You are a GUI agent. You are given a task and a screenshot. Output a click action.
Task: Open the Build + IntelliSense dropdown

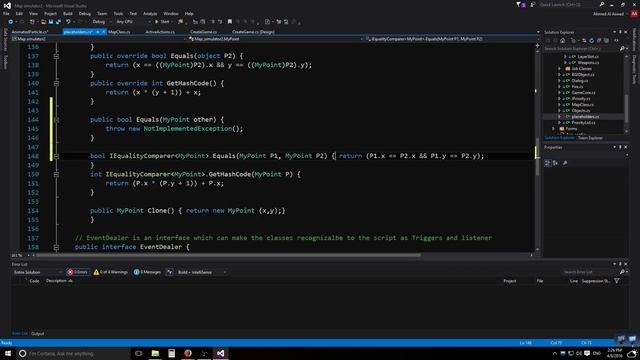coord(202,272)
